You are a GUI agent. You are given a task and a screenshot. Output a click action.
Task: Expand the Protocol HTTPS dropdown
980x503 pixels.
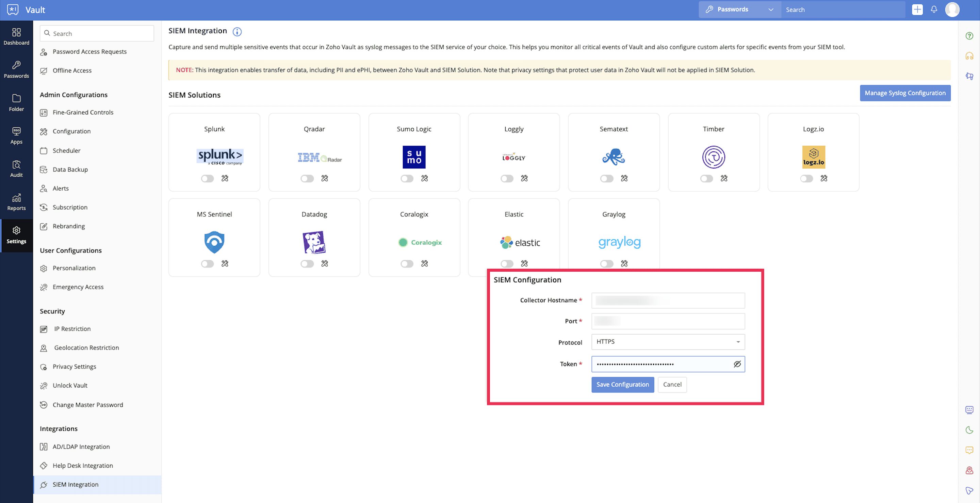point(668,342)
